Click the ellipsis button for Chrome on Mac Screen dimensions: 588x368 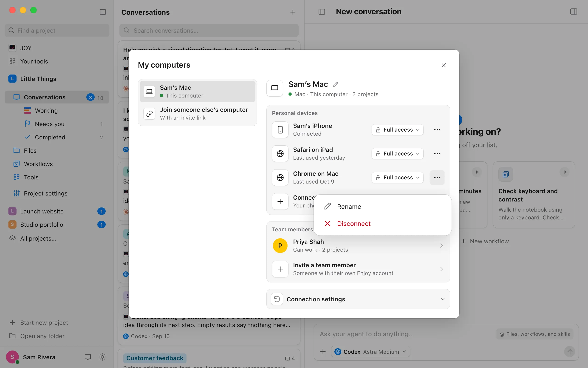(x=437, y=178)
